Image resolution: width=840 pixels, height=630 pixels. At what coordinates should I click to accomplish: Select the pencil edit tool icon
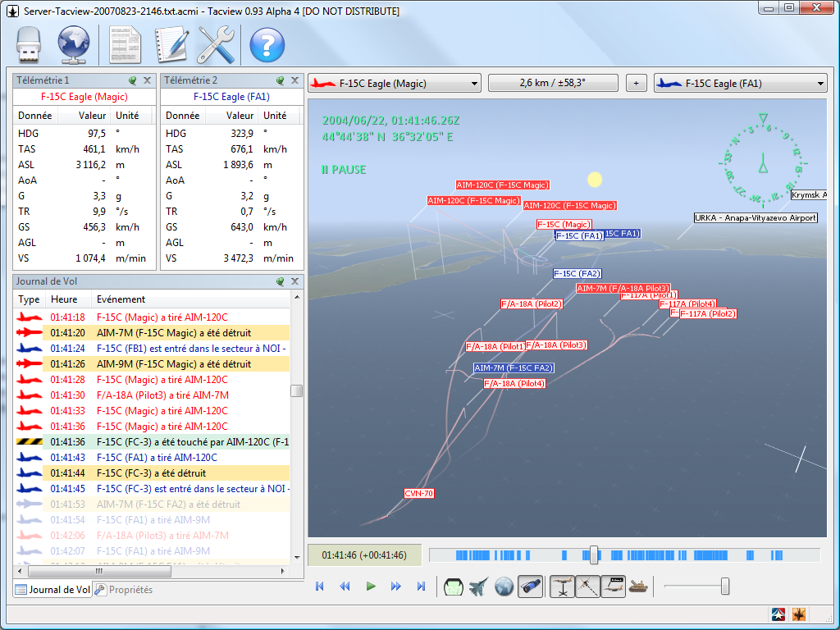click(x=174, y=44)
